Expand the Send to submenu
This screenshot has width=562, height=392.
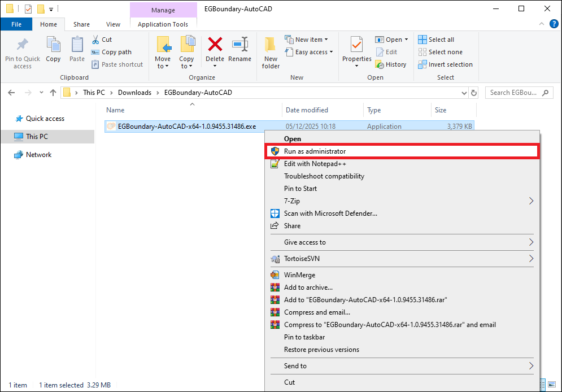(x=402, y=366)
